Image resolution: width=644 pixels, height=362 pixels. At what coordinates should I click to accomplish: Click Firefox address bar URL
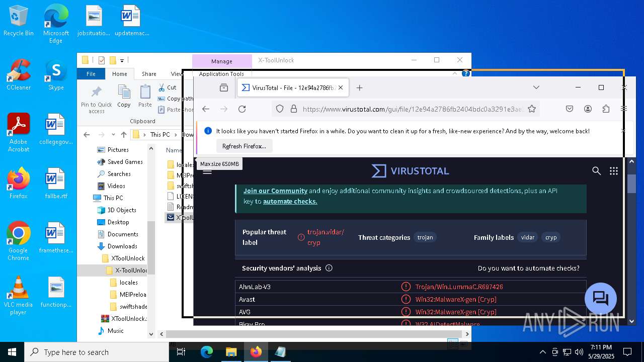[x=413, y=109]
